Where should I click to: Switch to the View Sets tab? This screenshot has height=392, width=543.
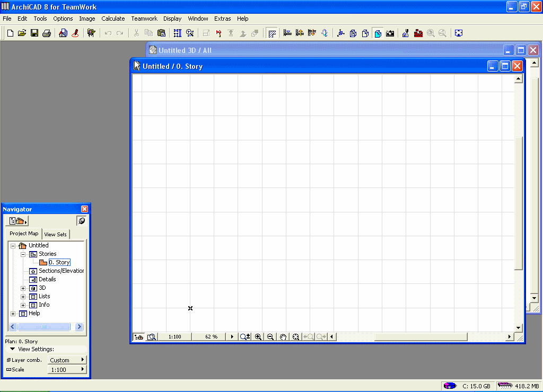(56, 234)
